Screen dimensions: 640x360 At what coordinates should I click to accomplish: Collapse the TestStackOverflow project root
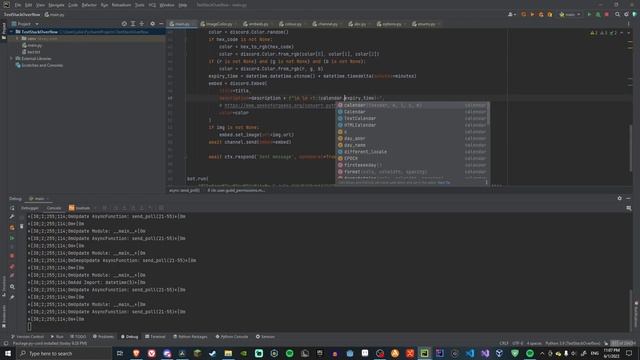[12, 31]
